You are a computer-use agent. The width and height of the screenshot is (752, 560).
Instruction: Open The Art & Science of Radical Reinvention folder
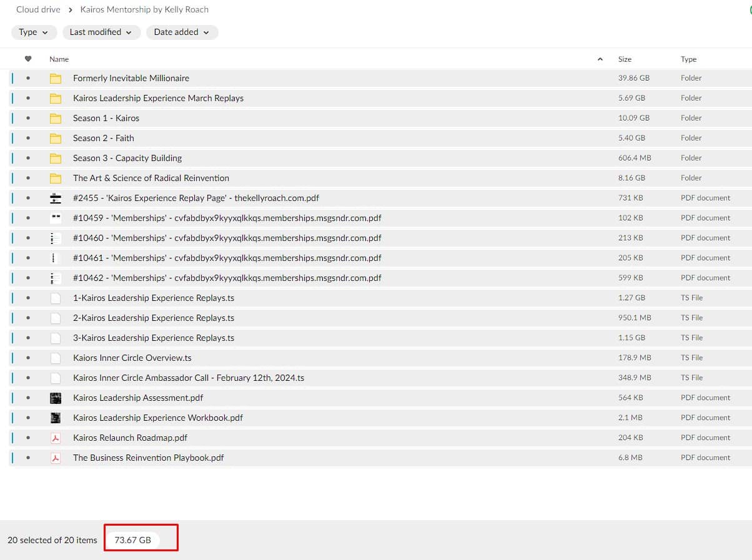point(151,178)
